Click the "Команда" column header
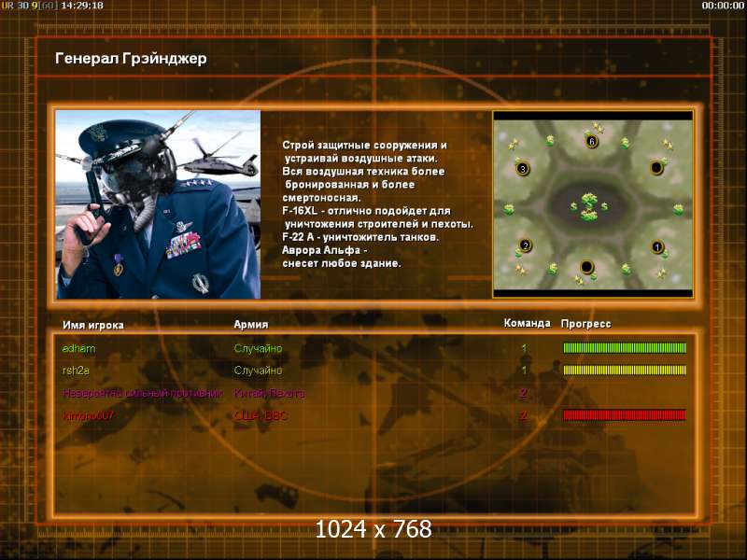747x560 pixels. pos(527,323)
